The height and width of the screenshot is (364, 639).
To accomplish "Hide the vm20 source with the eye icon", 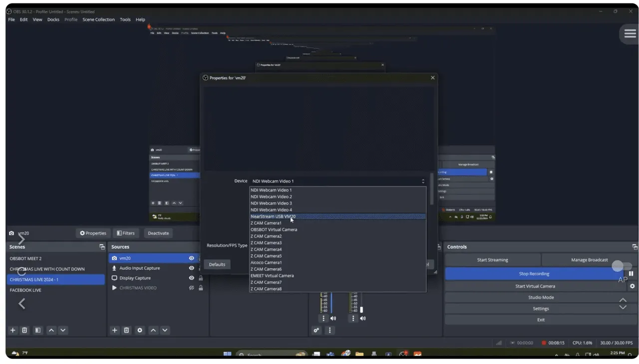I will point(191,258).
